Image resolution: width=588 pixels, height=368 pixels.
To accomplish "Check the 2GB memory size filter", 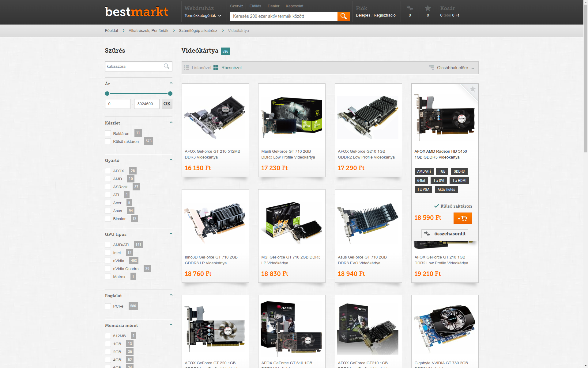I will click(108, 352).
